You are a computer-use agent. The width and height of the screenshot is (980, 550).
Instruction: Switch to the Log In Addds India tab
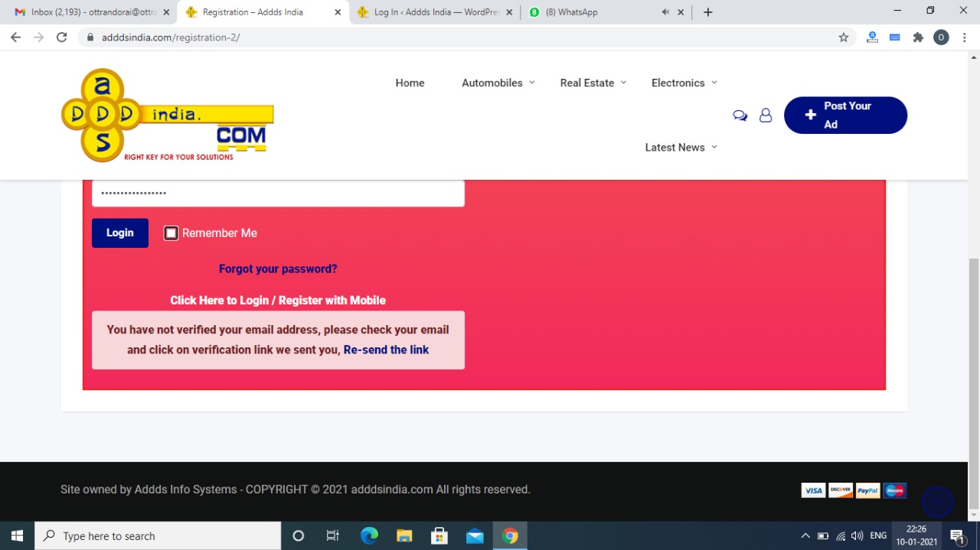tap(436, 12)
